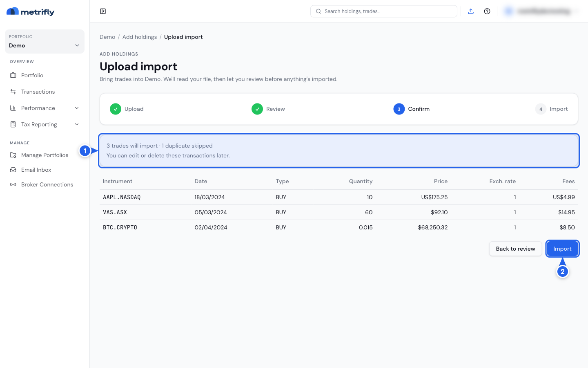Click the Import step label in stepper
The width and height of the screenshot is (588, 368).
pos(559,109)
